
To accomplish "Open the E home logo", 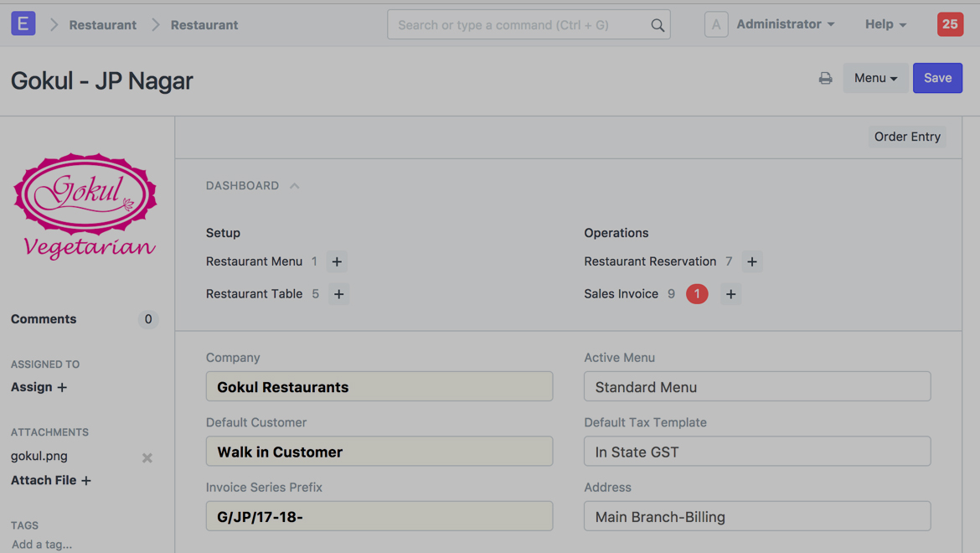I will (23, 24).
